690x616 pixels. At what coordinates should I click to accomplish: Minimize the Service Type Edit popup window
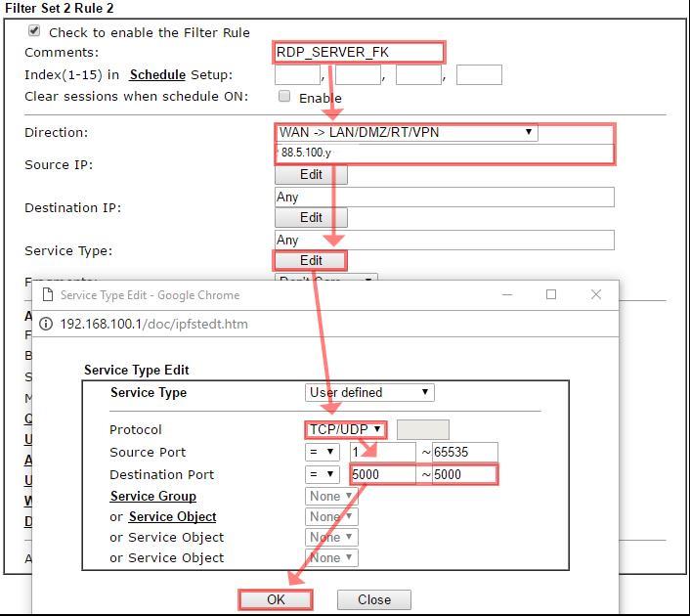click(507, 294)
